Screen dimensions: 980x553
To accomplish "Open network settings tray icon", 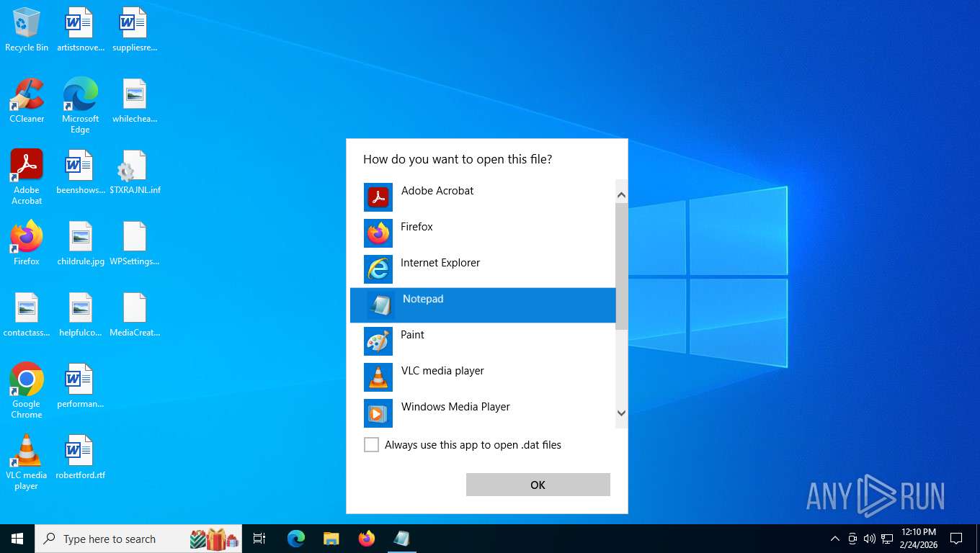I will pos(887,539).
